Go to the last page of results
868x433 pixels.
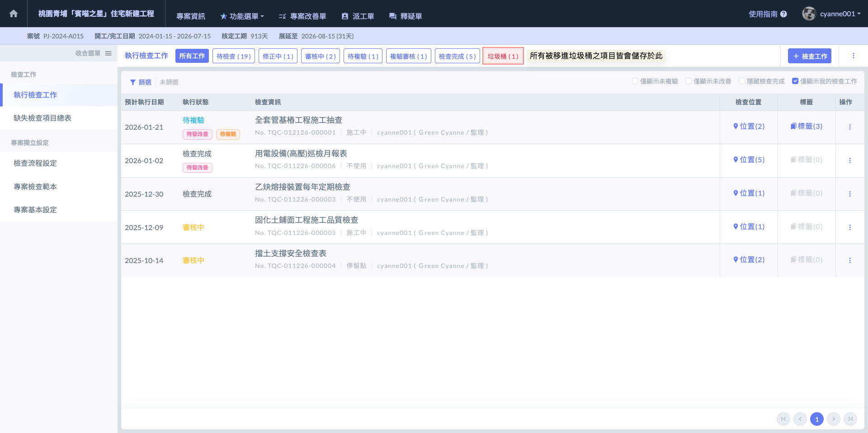(x=850, y=419)
